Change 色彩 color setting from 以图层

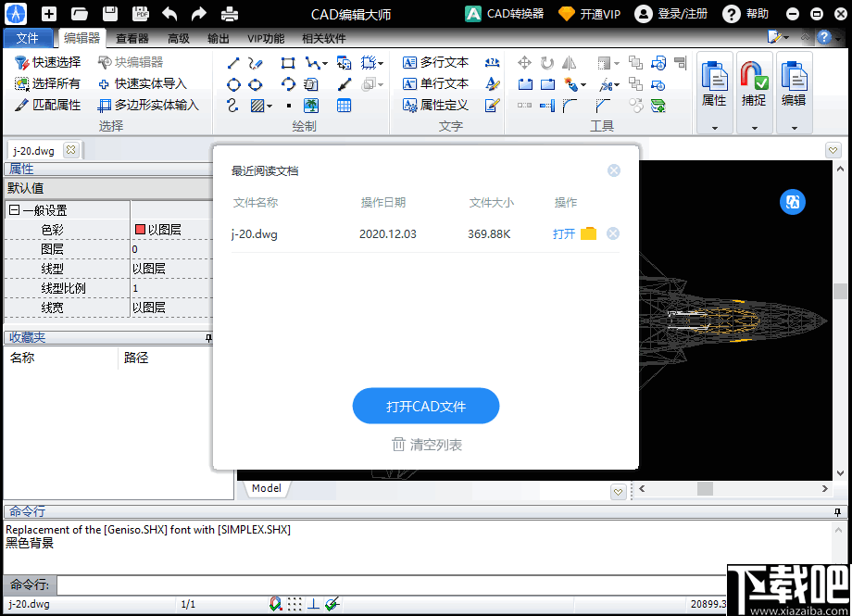[170, 229]
